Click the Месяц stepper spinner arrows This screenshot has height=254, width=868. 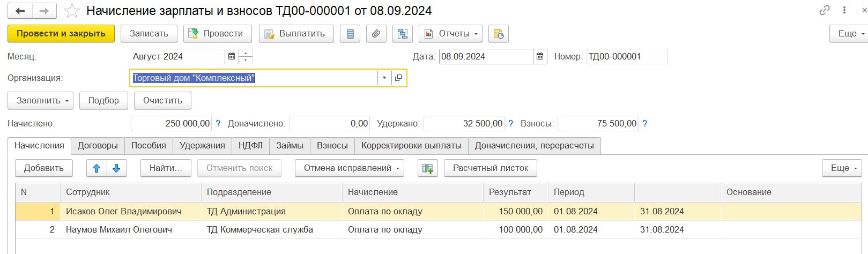(246, 56)
